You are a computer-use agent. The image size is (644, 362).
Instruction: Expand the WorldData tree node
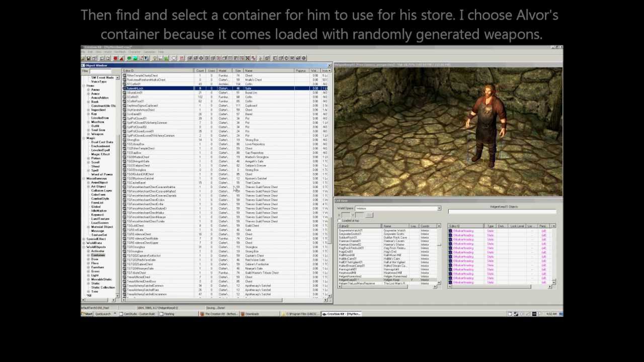coord(85,243)
